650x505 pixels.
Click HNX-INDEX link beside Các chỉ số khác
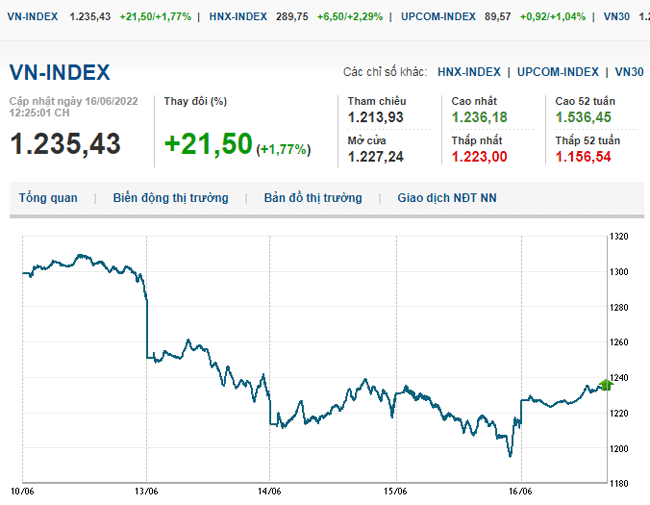[x=471, y=72]
